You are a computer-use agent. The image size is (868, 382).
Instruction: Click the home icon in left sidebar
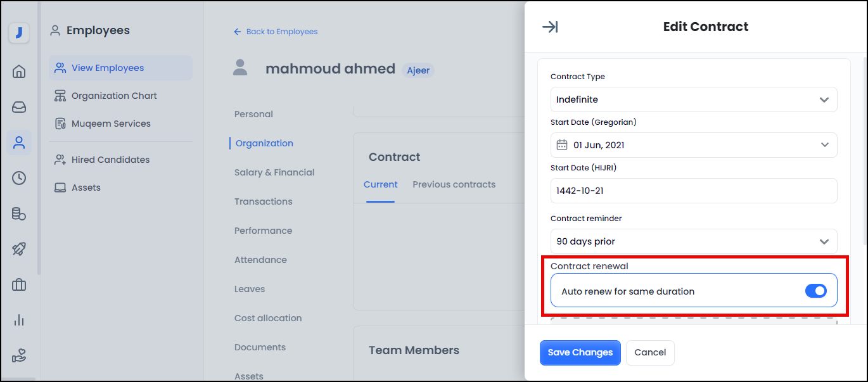[19, 72]
